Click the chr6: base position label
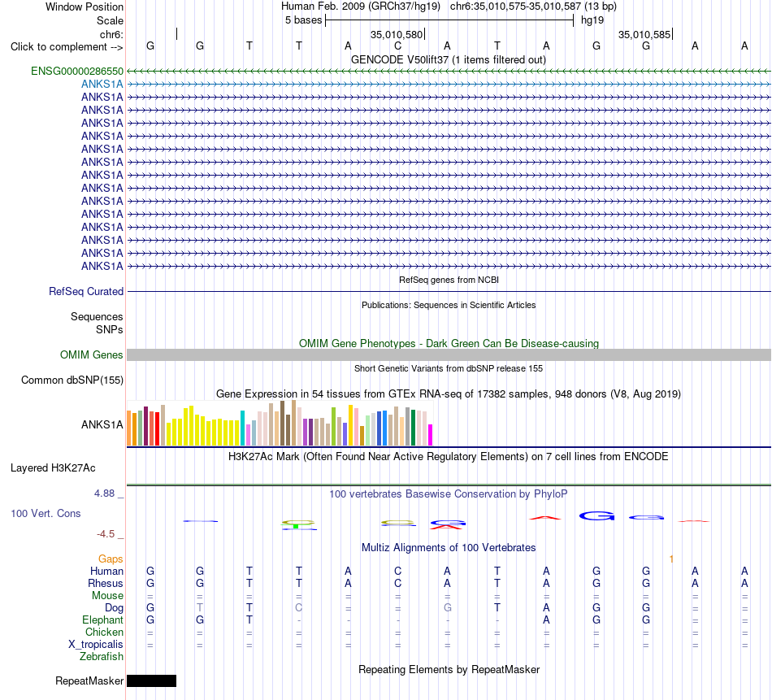This screenshot has width=772, height=700. coord(111,34)
